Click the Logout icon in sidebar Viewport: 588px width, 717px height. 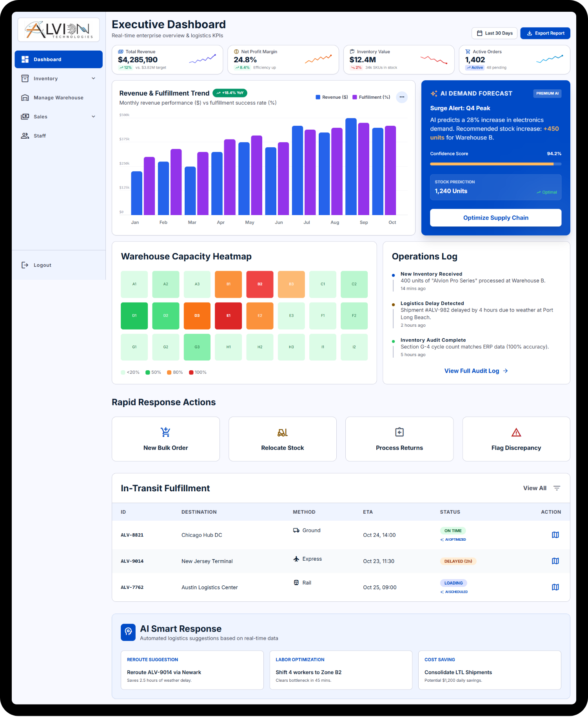click(x=25, y=265)
